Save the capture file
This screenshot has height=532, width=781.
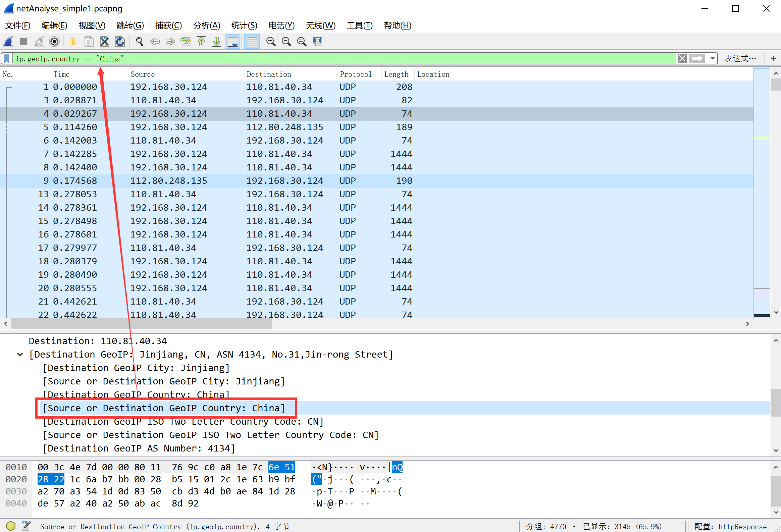[89, 42]
